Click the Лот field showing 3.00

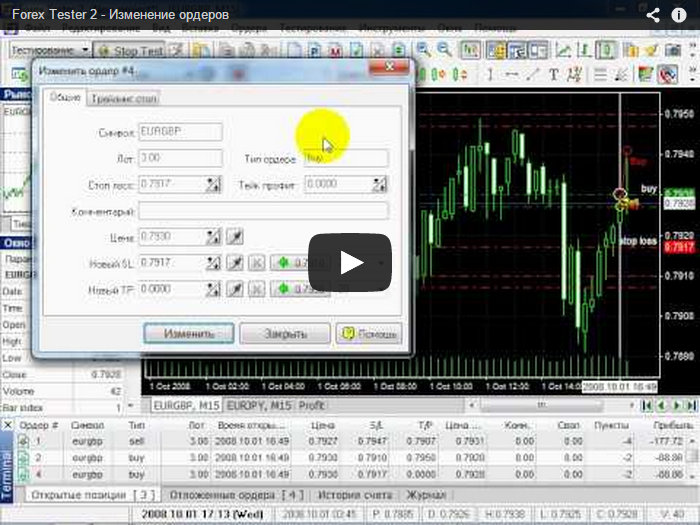click(180, 158)
